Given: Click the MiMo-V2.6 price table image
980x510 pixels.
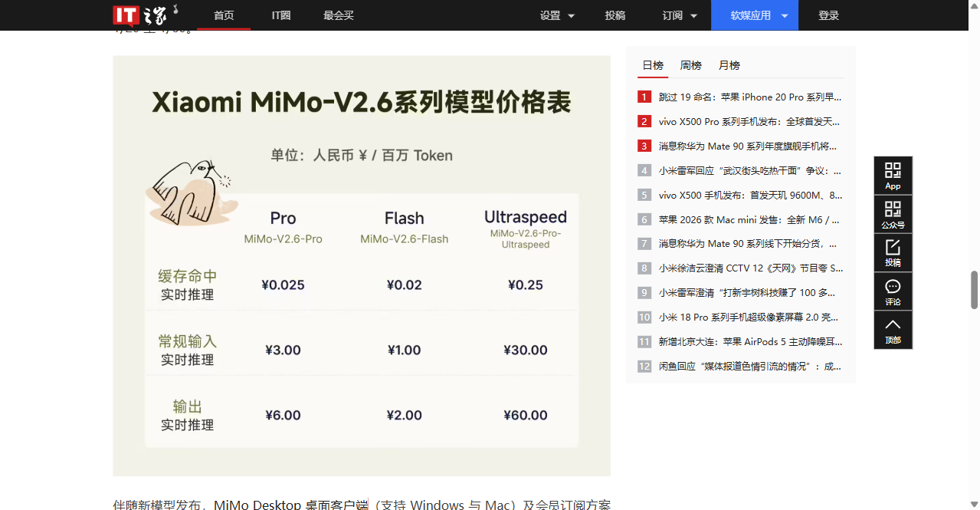Looking at the screenshot, I should coord(362,265).
